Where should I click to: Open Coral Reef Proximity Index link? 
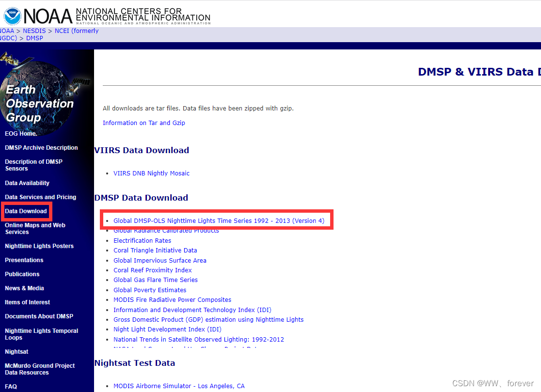coord(153,270)
